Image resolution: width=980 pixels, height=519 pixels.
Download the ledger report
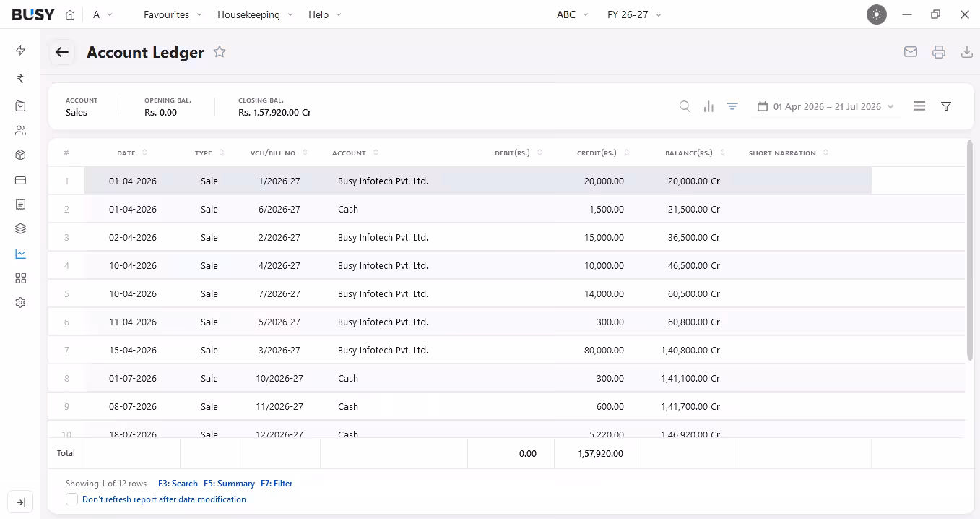[x=967, y=52]
